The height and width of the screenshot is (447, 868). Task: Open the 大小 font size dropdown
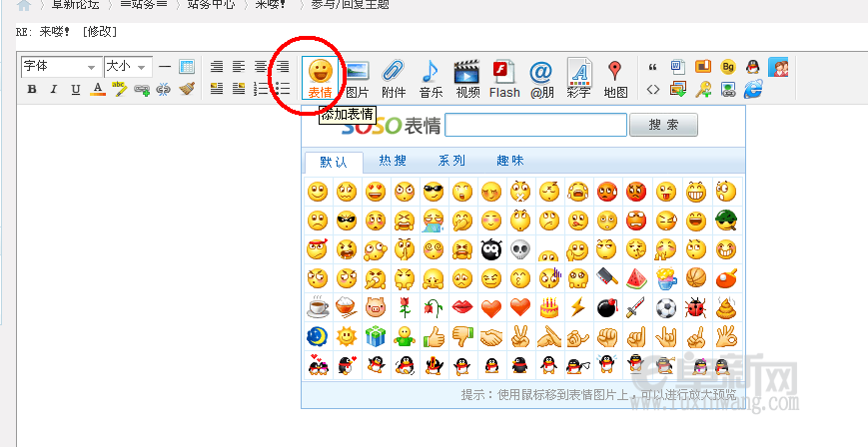(128, 67)
